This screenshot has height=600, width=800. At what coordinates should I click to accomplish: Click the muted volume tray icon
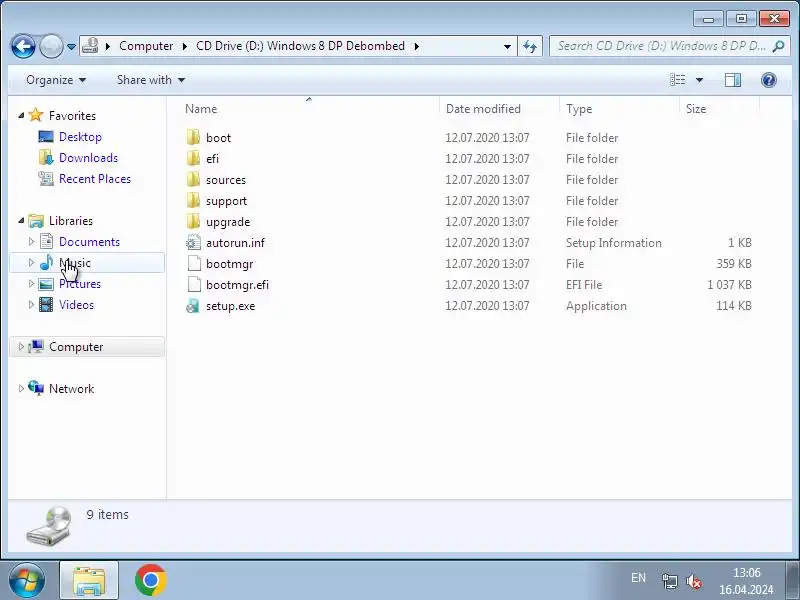point(694,581)
